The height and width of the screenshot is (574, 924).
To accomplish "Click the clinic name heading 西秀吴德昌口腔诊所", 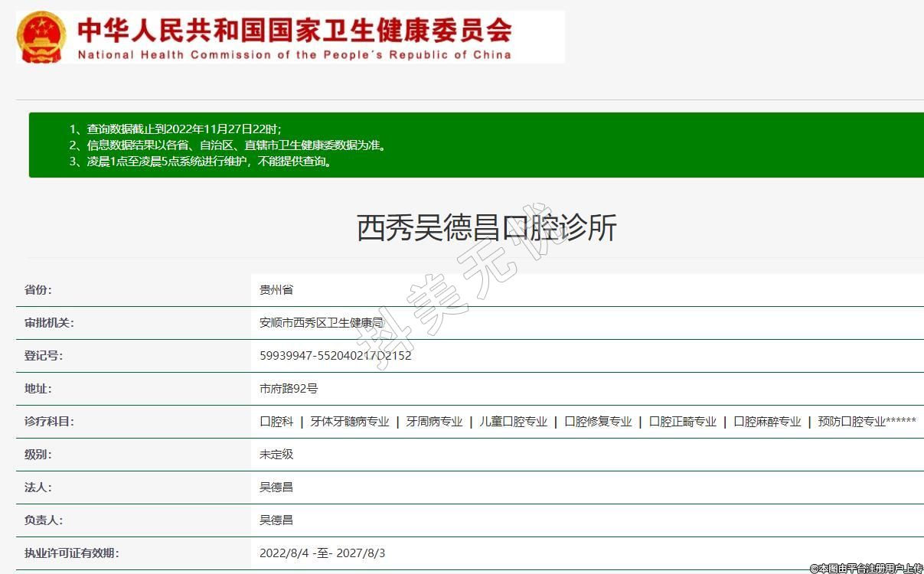I will 486,228.
